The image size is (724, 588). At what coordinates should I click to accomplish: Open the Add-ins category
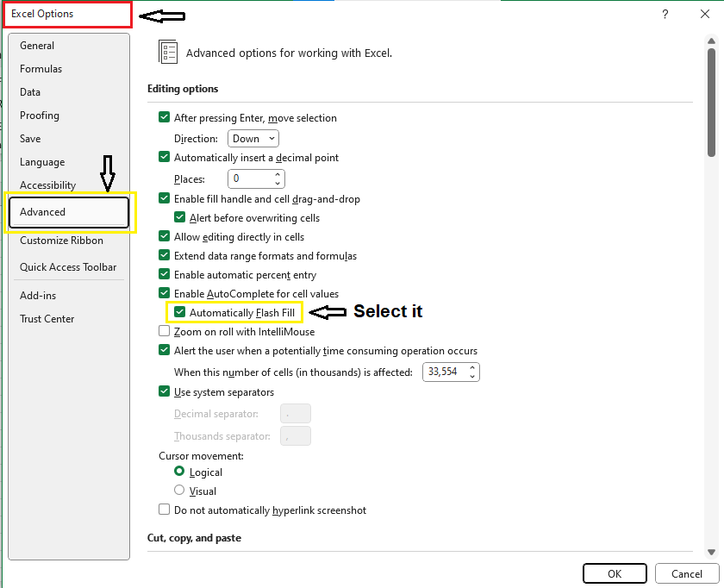38,295
